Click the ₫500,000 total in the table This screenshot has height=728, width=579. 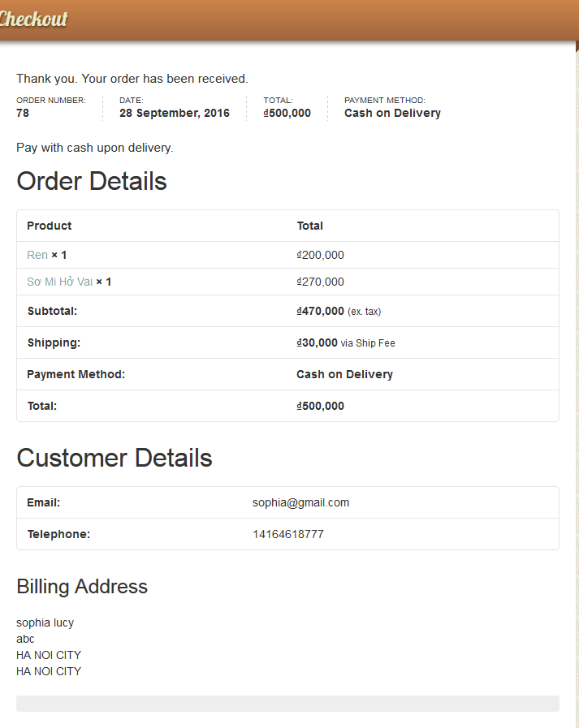tap(321, 406)
